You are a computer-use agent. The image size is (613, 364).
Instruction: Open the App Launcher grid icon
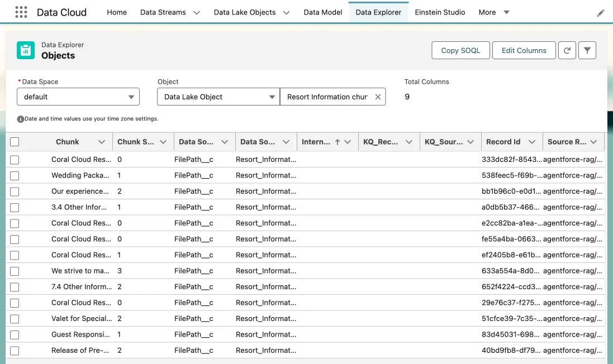coord(21,12)
